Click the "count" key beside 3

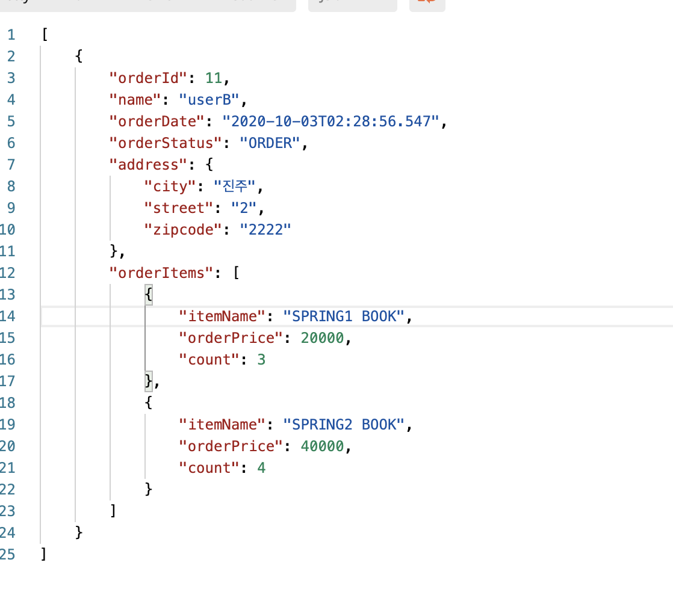point(209,360)
